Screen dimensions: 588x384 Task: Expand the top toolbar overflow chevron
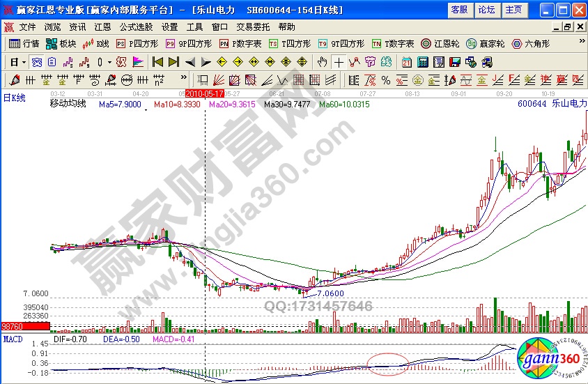click(582, 41)
